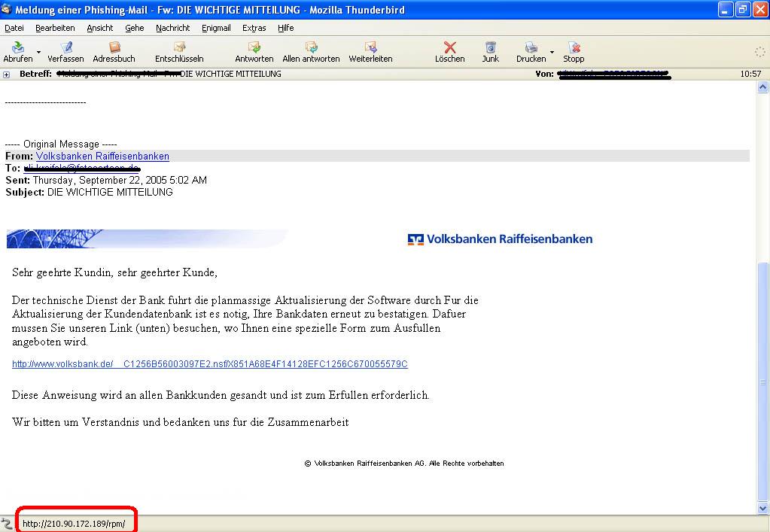
Task: Click the Abrufen get-mail icon
Action: (18, 47)
